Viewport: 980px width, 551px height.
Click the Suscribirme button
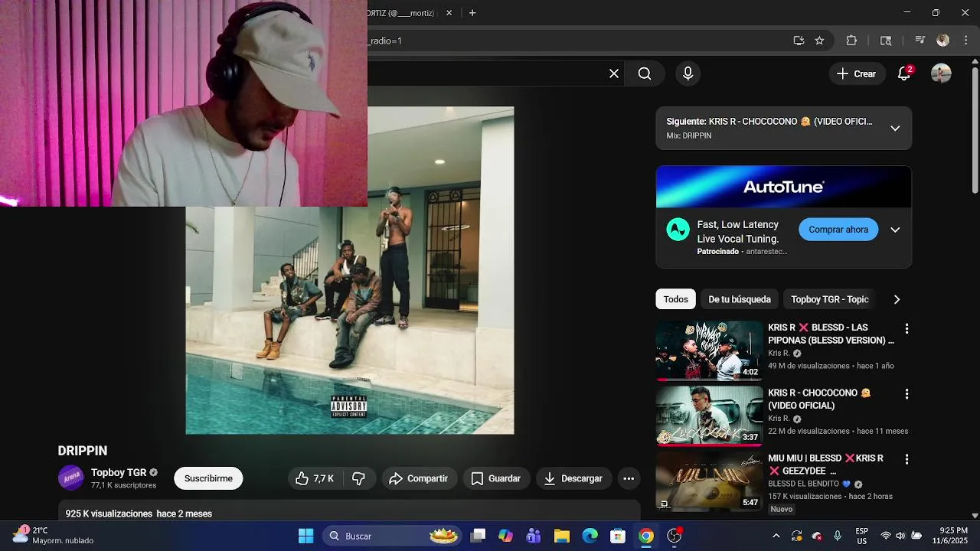coord(208,478)
